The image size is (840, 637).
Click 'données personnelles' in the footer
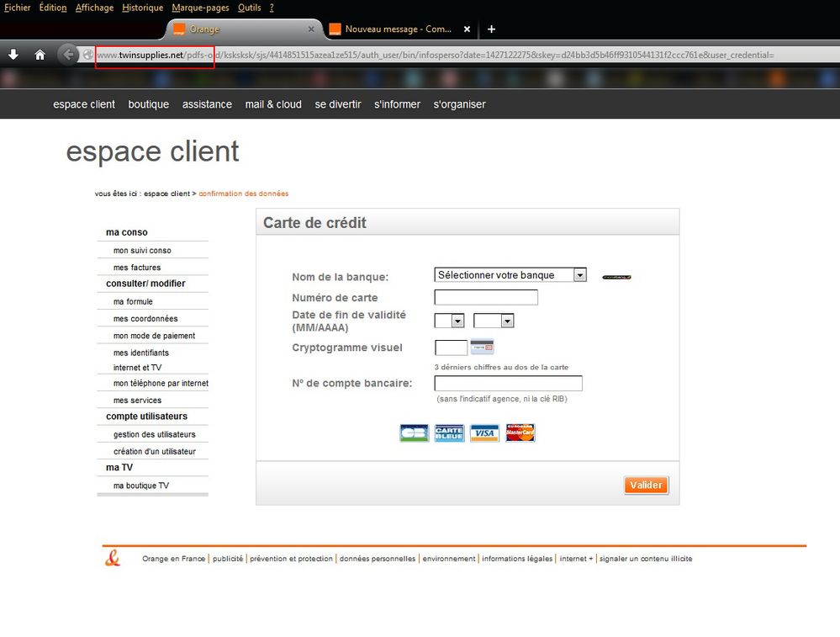[x=377, y=558]
